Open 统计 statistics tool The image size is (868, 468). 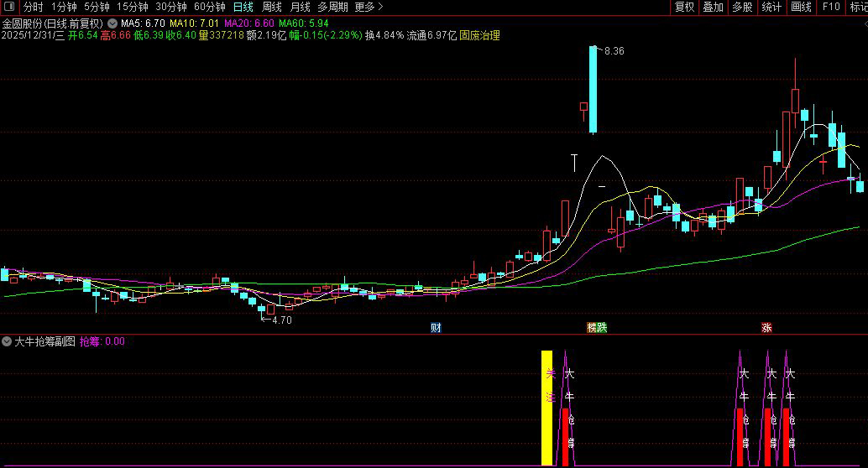point(771,8)
